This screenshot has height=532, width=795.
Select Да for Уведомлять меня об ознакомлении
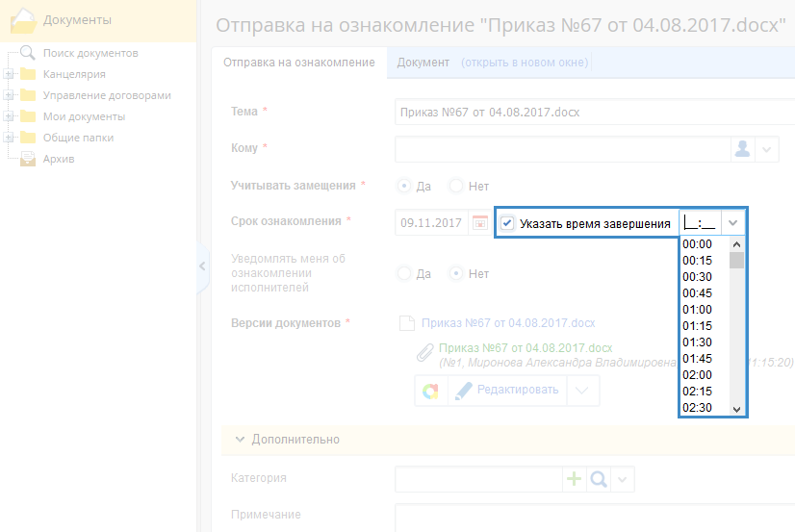point(405,274)
